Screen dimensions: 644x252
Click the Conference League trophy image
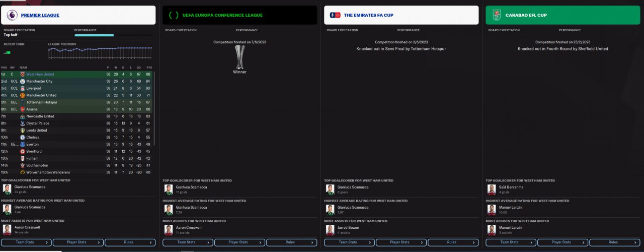coord(240,56)
